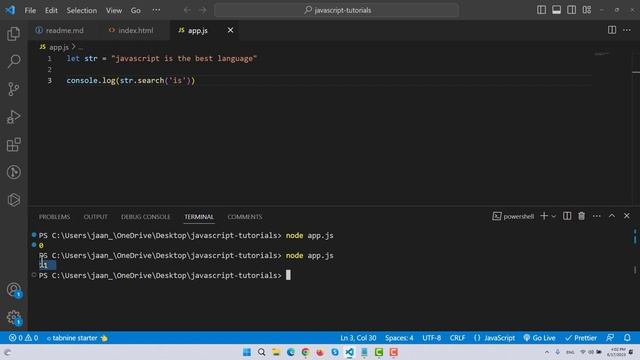Click the VS Code logo icon
The image size is (640, 360).
click(x=10, y=10)
